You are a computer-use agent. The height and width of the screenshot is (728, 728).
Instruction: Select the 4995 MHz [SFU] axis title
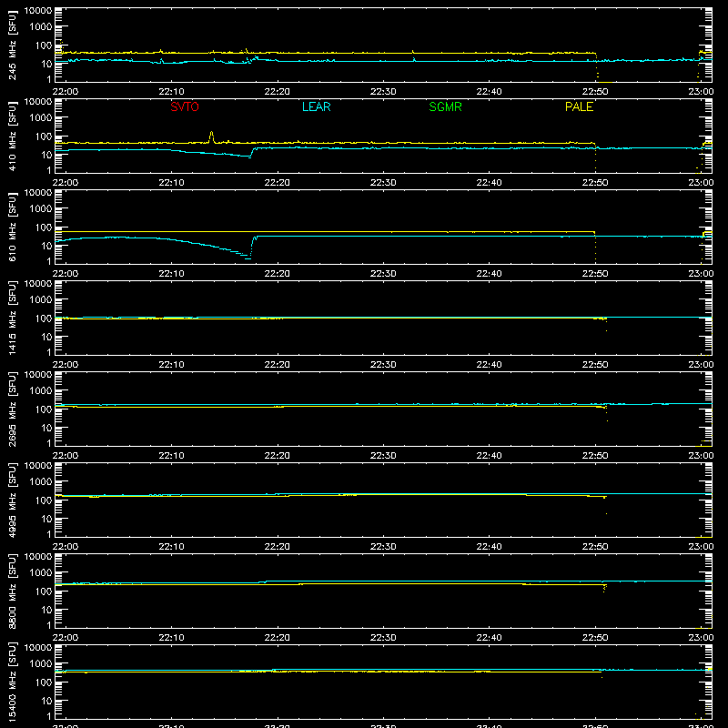[x=12, y=500]
